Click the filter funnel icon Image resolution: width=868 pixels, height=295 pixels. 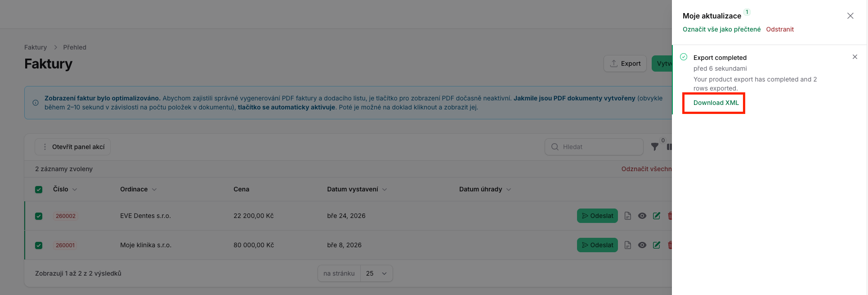(655, 147)
